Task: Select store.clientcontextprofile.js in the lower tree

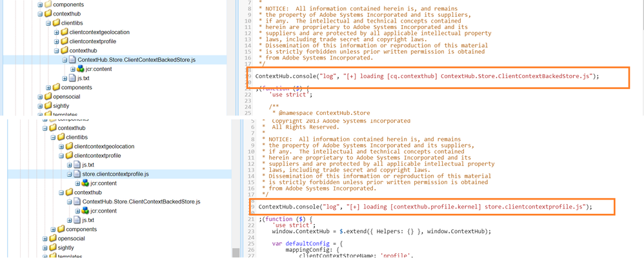Action: (116, 174)
